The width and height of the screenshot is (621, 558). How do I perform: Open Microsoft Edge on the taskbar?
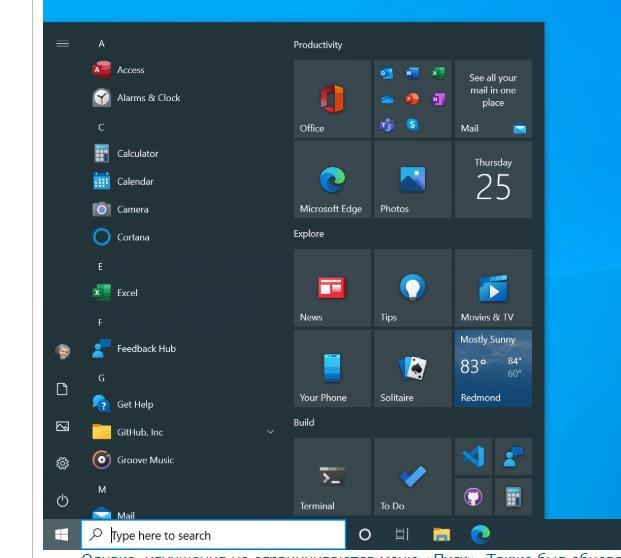pyautogui.click(x=480, y=535)
